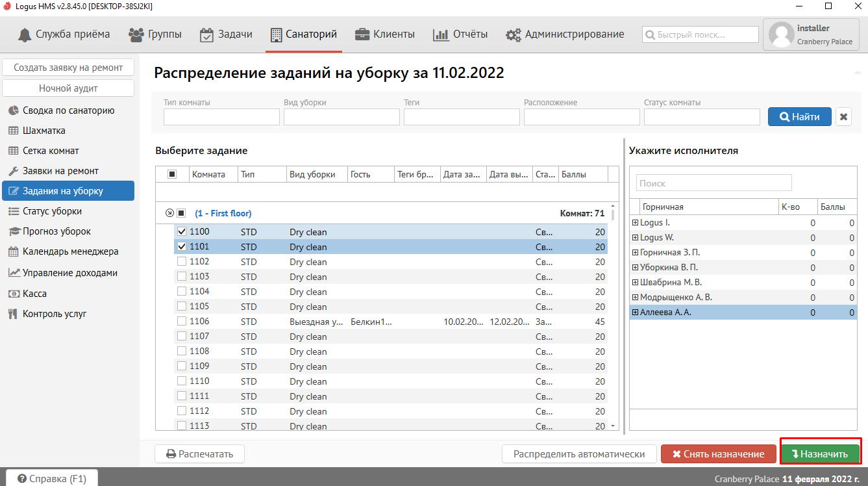This screenshot has height=486, width=868.
Task: Click the Группы people icon
Action: [x=136, y=34]
